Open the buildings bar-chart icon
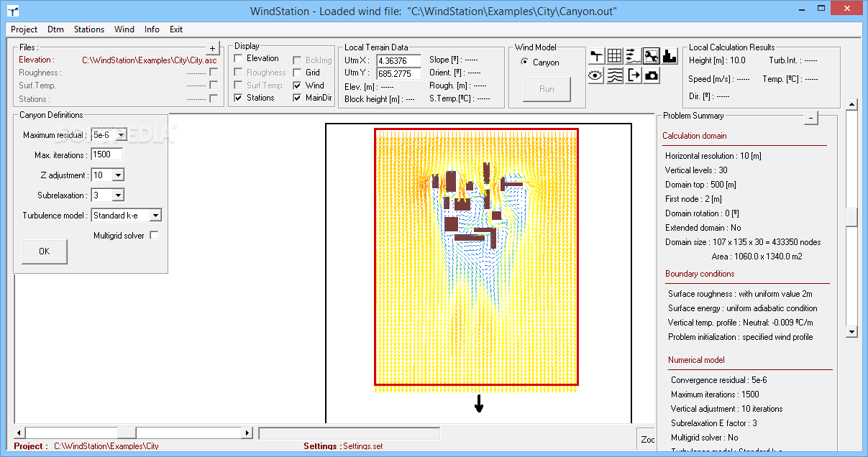 (x=670, y=56)
